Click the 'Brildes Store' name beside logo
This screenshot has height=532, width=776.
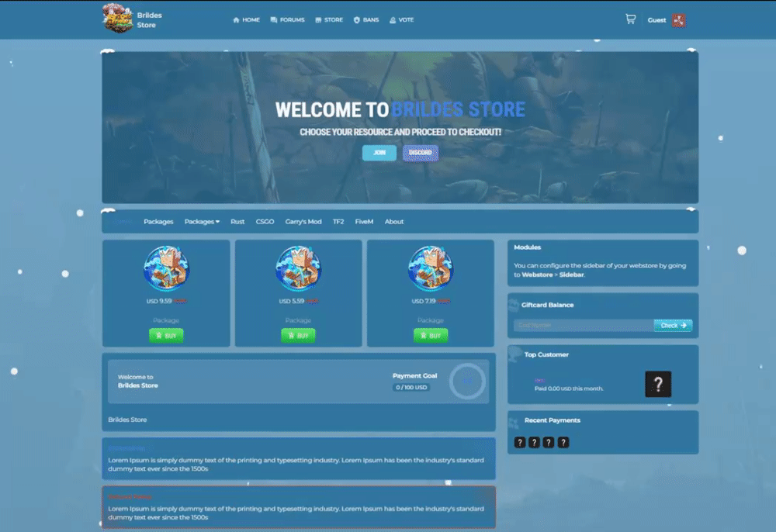pyautogui.click(x=150, y=20)
